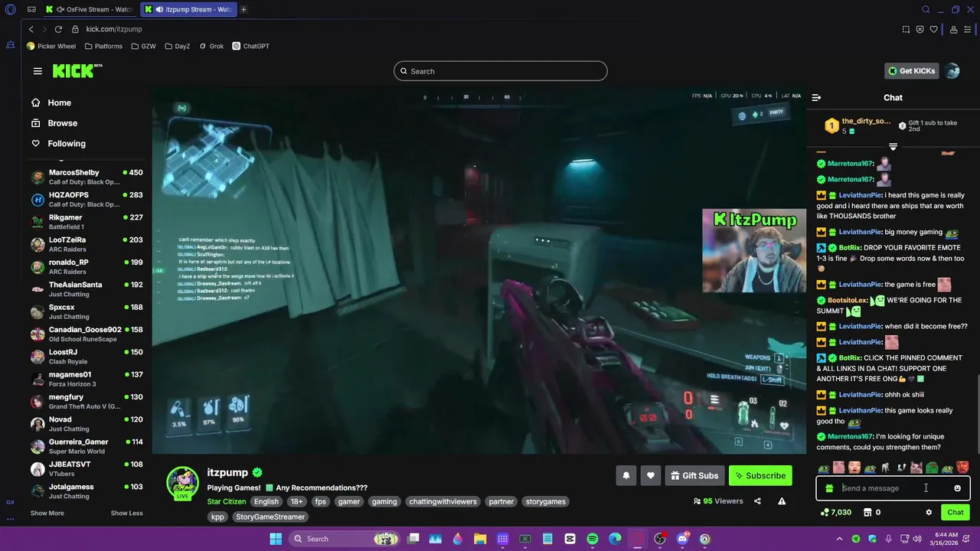Click the stream video player

coord(479,272)
